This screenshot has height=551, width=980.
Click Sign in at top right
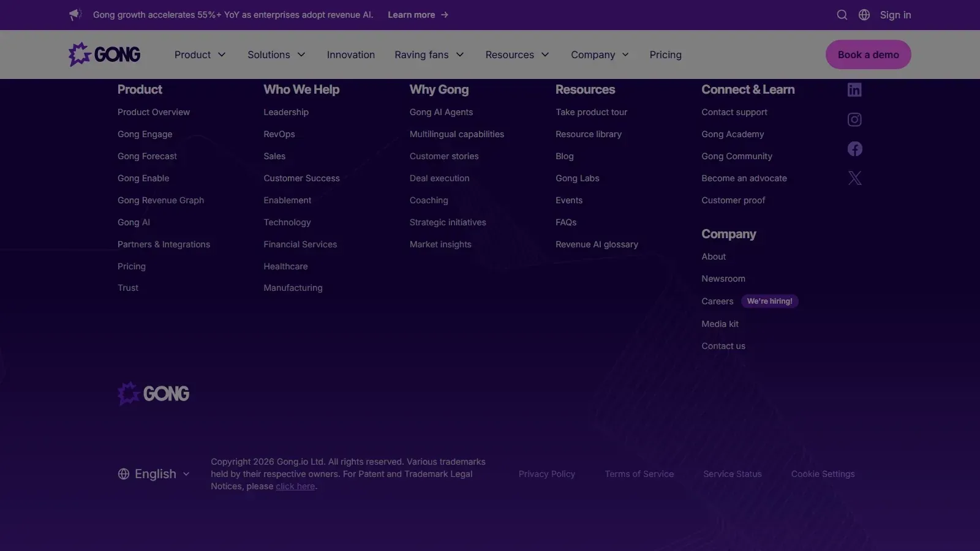tap(895, 15)
